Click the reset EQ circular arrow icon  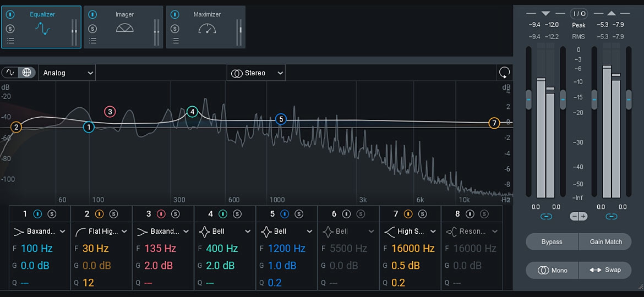pyautogui.click(x=504, y=73)
